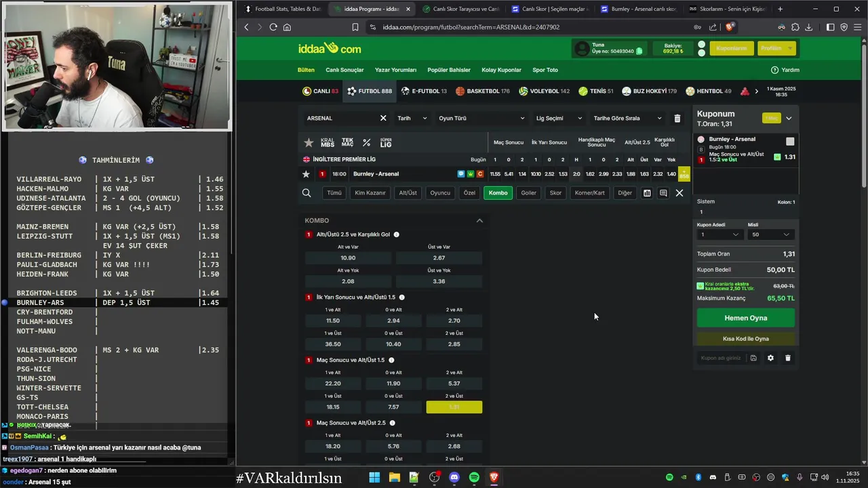
Task: Click the orange C icon on match row
Action: coord(480,174)
